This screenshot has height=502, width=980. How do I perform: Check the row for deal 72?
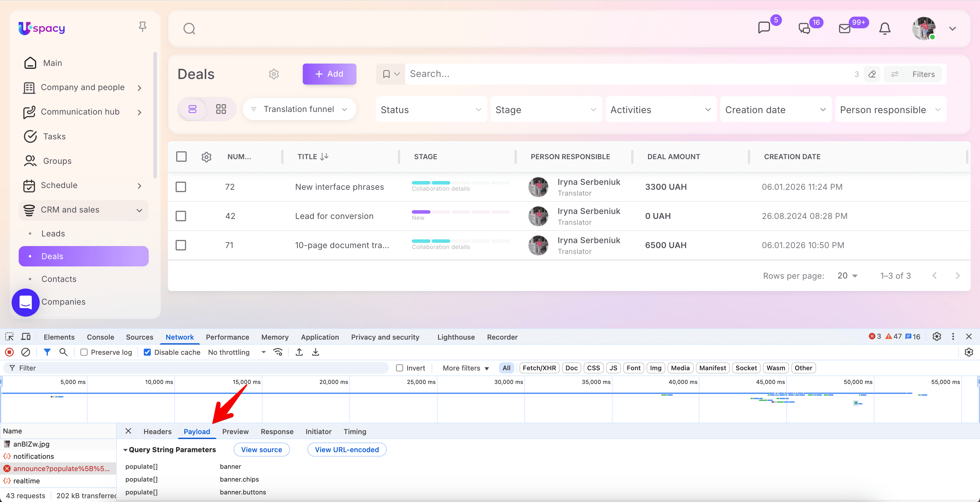tap(181, 187)
